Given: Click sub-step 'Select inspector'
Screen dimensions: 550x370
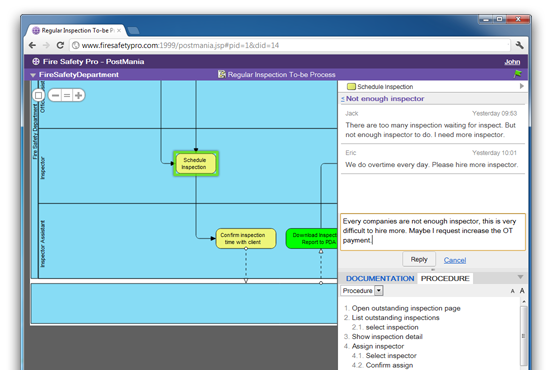Looking at the screenshot, I should [391, 356].
